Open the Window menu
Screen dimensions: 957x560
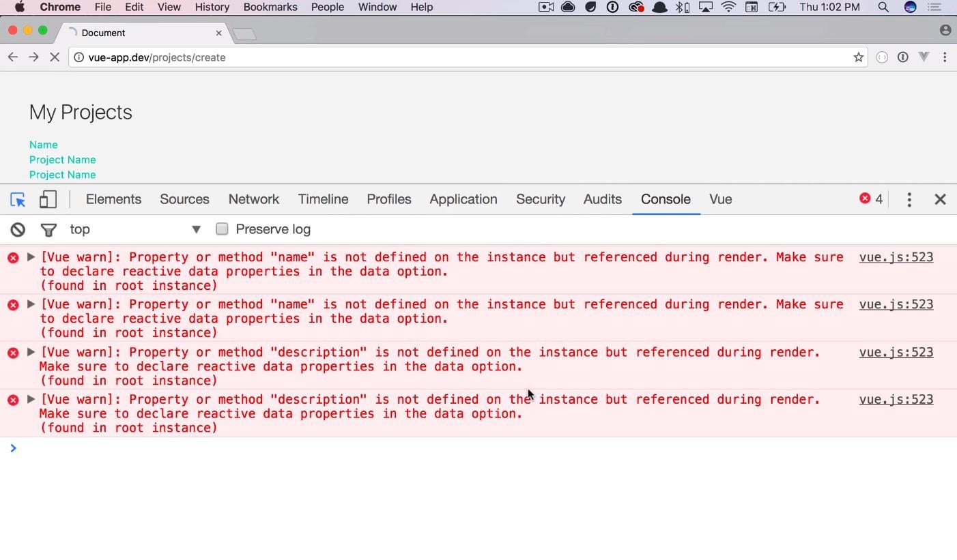coord(377,7)
